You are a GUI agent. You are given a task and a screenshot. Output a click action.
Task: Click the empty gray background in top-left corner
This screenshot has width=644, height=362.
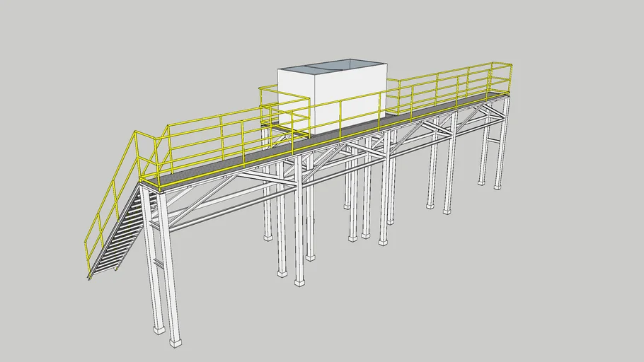point(42,35)
